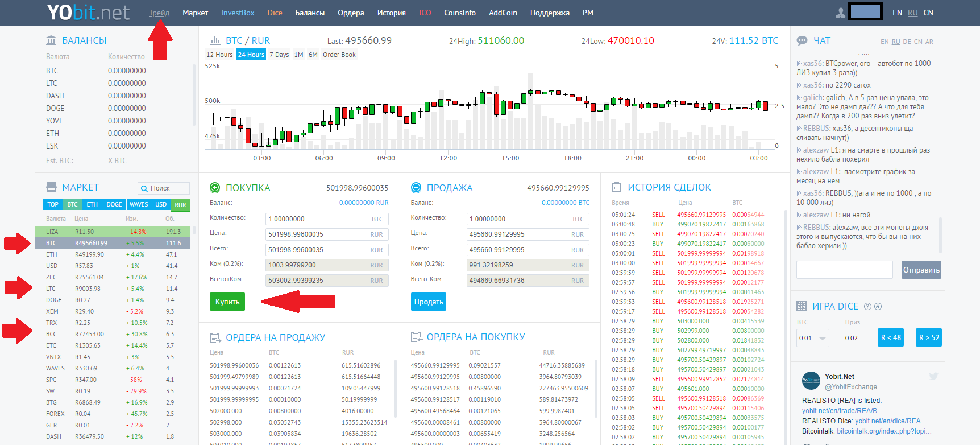
Task: Click the blue minus Sell section icon
Action: (416, 187)
